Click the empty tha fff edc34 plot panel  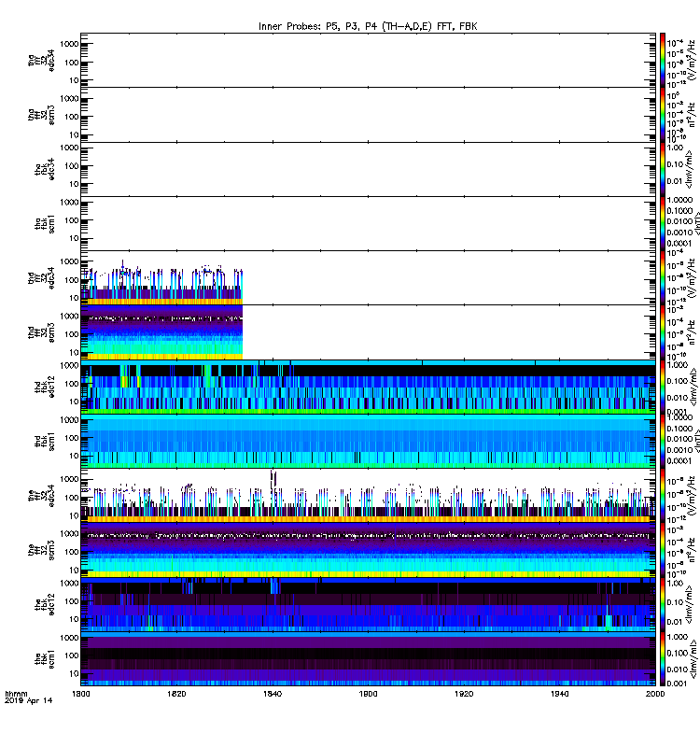[368, 60]
